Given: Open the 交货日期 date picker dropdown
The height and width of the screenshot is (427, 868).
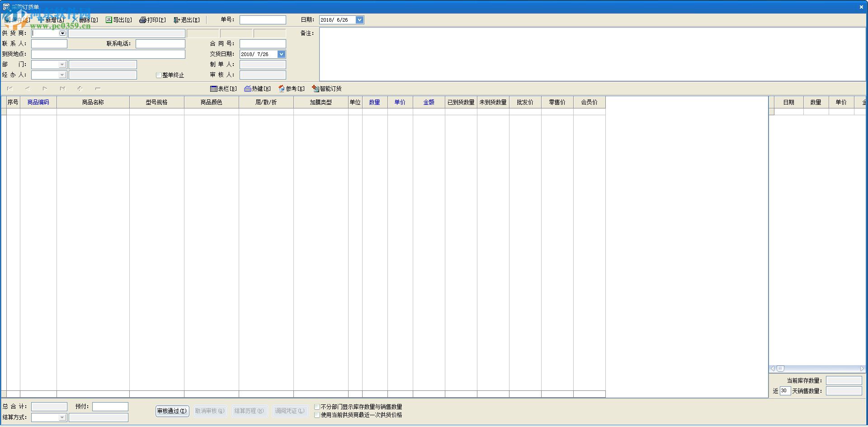Looking at the screenshot, I should tap(281, 54).
